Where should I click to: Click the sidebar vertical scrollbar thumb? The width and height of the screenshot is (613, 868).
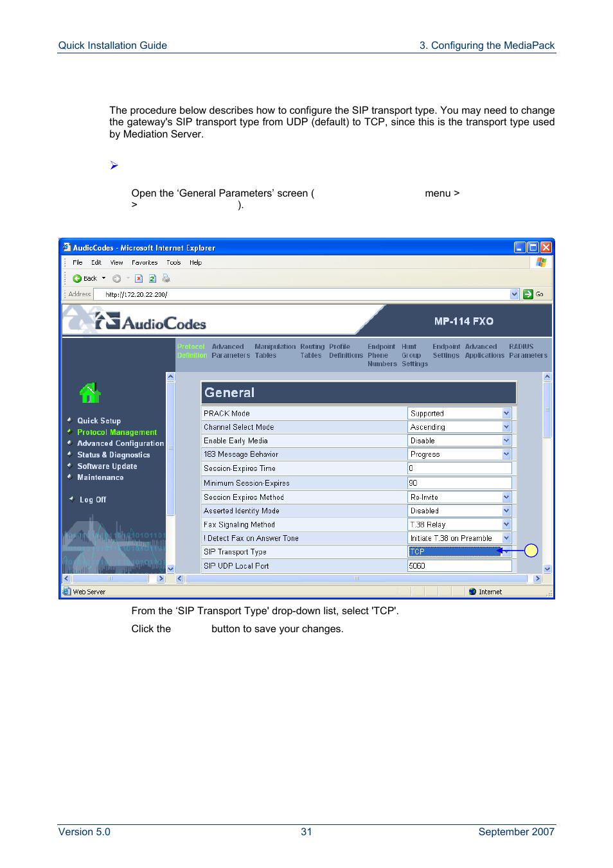tap(170, 448)
